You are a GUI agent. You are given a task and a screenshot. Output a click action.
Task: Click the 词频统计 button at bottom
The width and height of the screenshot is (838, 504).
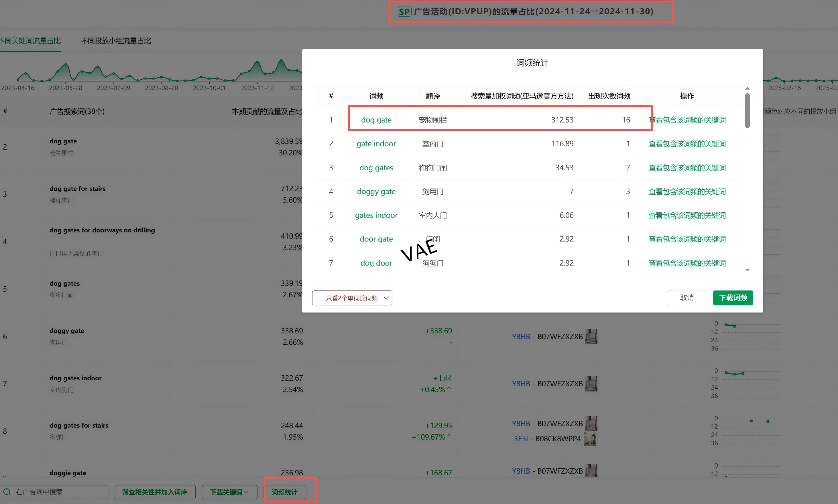pyautogui.click(x=285, y=492)
